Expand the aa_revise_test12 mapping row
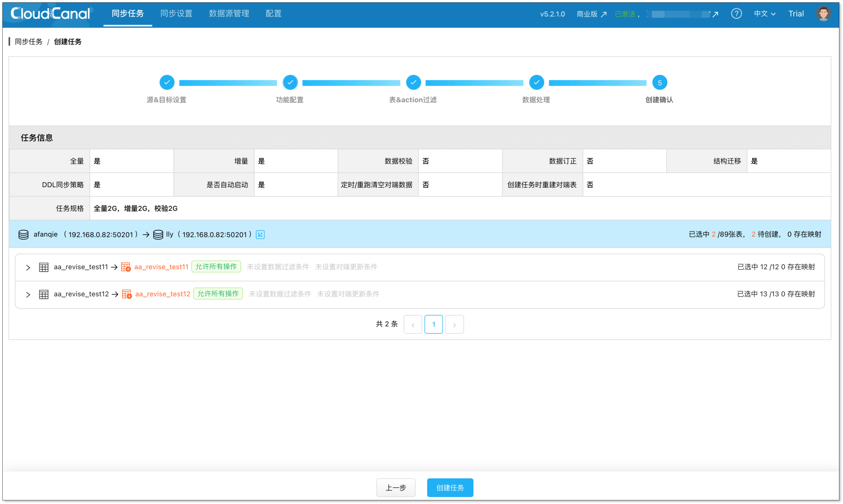Screen dimensions: 843x504 tap(28, 294)
